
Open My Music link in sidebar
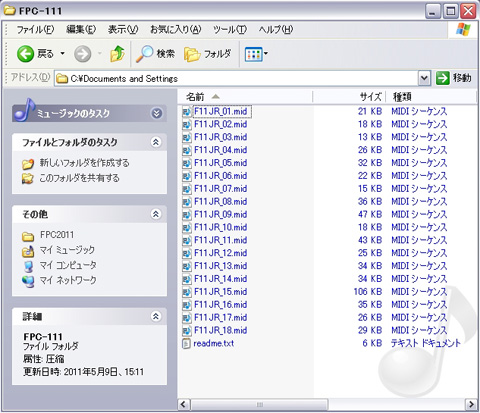[x=67, y=250]
